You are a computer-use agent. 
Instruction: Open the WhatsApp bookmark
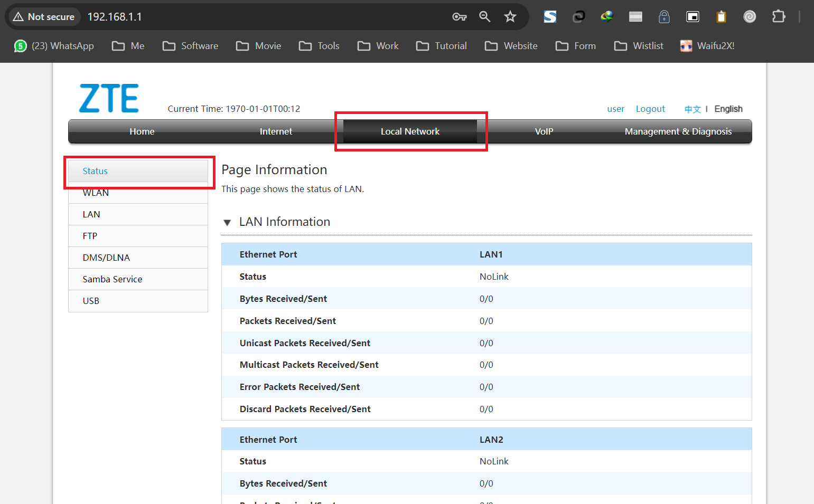click(x=54, y=46)
